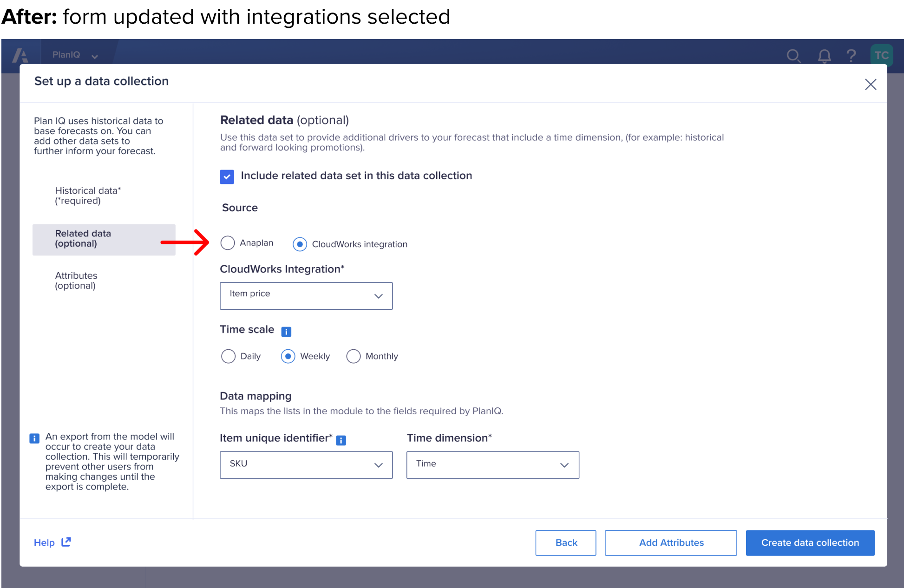The width and height of the screenshot is (904, 588).
Task: Close the data collection dialog
Action: 871,84
